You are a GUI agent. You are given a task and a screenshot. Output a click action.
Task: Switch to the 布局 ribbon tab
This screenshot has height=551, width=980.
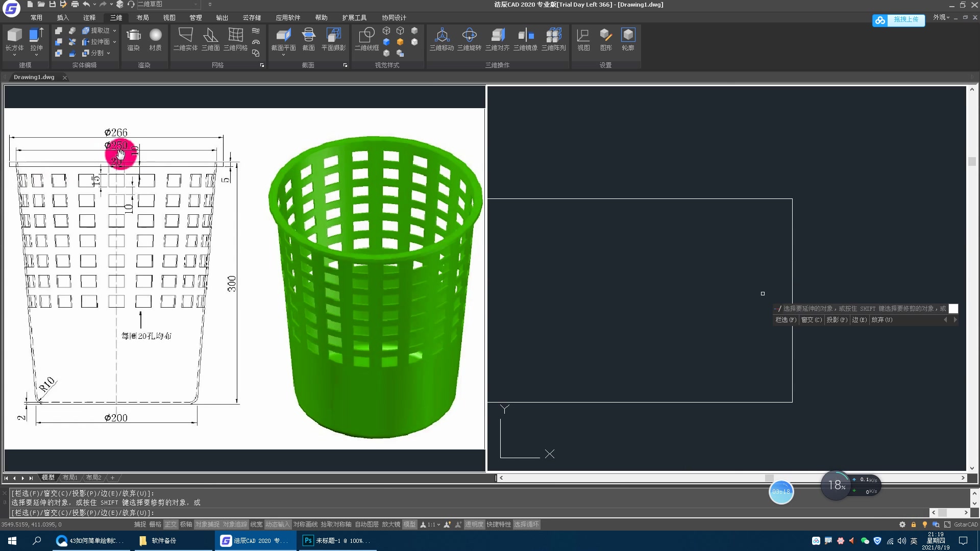point(142,17)
